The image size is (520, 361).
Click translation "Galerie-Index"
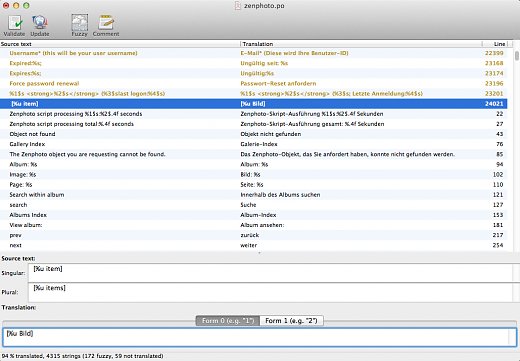tap(259, 144)
